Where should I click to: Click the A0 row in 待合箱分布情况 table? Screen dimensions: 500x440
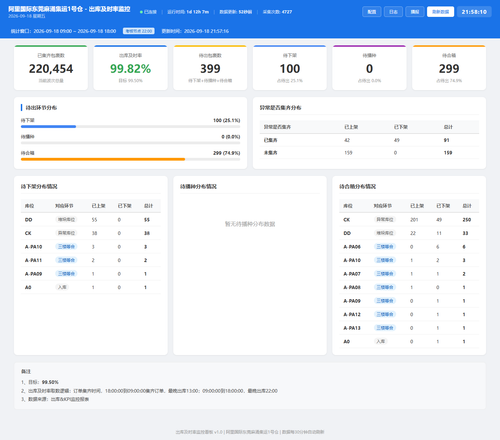pos(409,341)
